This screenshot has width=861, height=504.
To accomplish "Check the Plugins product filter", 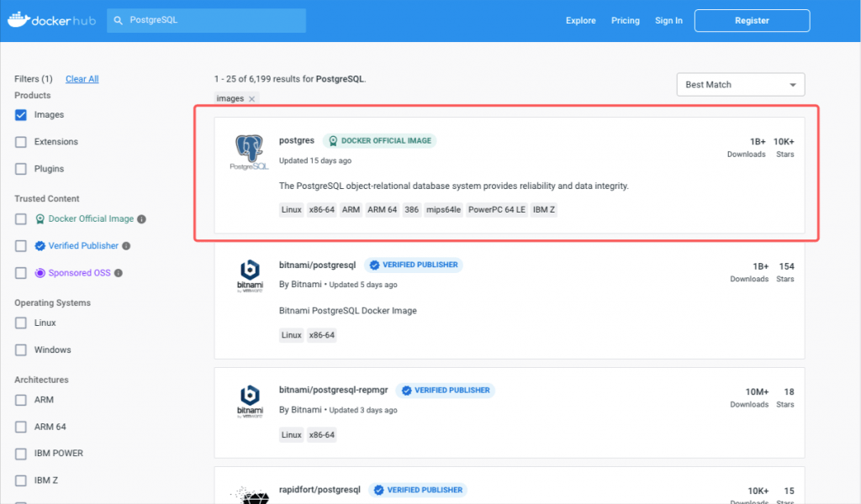I will pos(21,169).
